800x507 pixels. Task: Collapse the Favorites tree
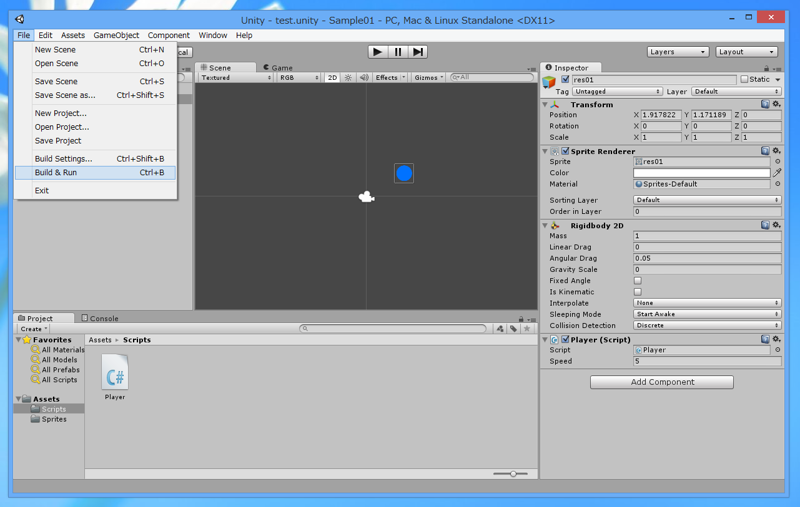click(18, 340)
